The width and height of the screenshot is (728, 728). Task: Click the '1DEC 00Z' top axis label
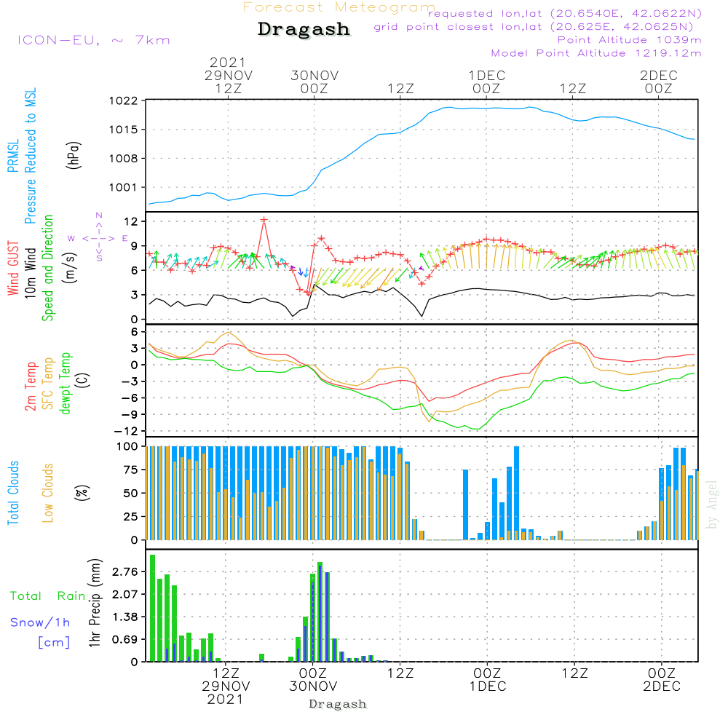click(486, 82)
